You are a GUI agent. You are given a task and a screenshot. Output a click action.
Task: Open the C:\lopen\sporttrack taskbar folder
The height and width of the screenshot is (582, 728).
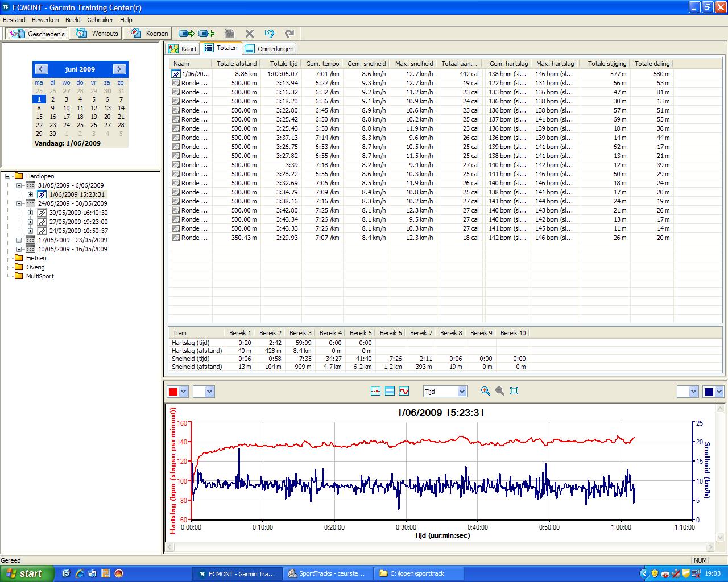pyautogui.click(x=419, y=573)
